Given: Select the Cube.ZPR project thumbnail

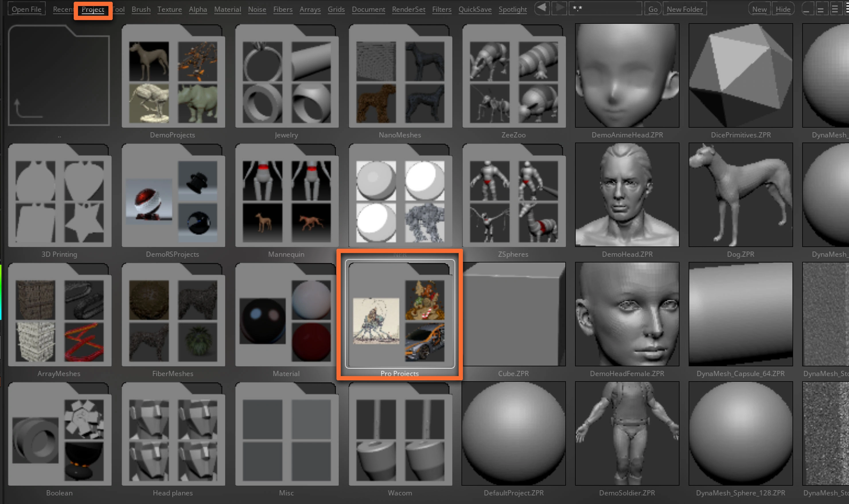Looking at the screenshot, I should 514,314.
